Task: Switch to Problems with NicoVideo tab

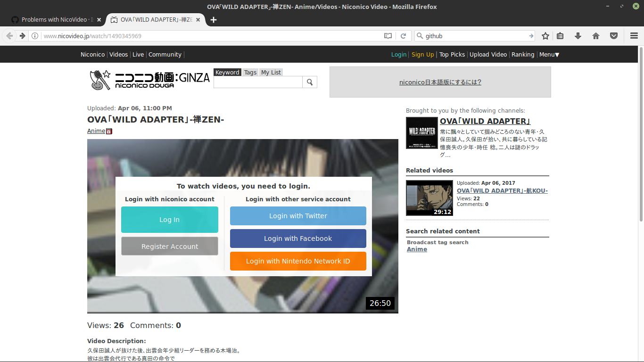Action: [x=56, y=20]
